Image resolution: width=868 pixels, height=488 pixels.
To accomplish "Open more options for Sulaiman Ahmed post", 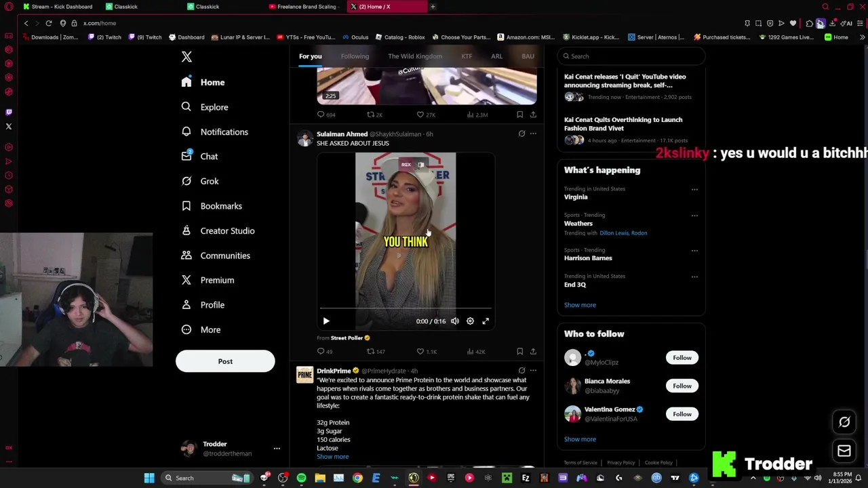I will (x=533, y=134).
